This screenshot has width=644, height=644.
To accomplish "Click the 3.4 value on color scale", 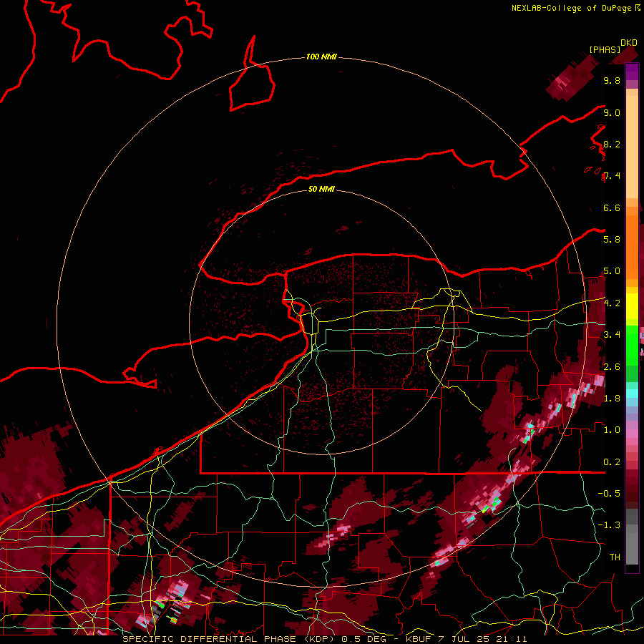I will click(x=612, y=335).
